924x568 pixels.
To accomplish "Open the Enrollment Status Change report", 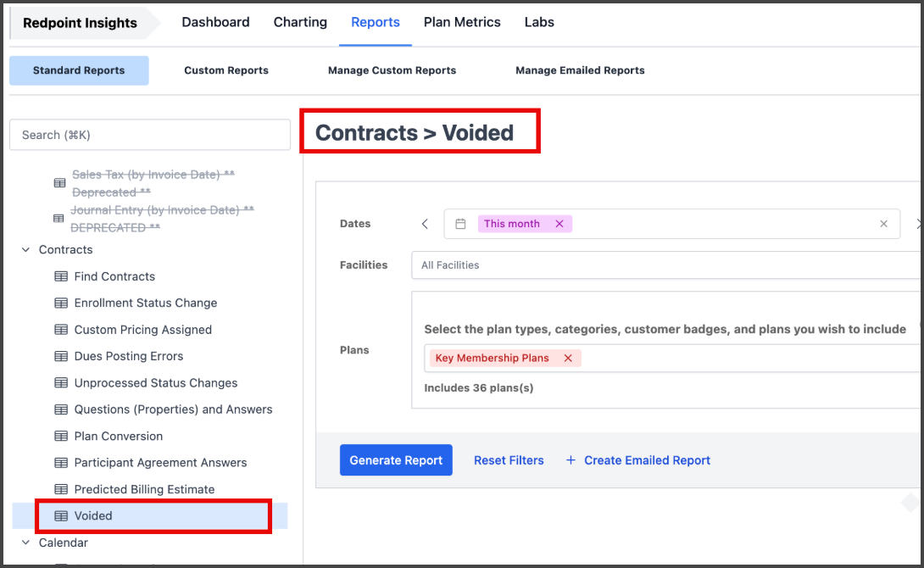I will [146, 303].
